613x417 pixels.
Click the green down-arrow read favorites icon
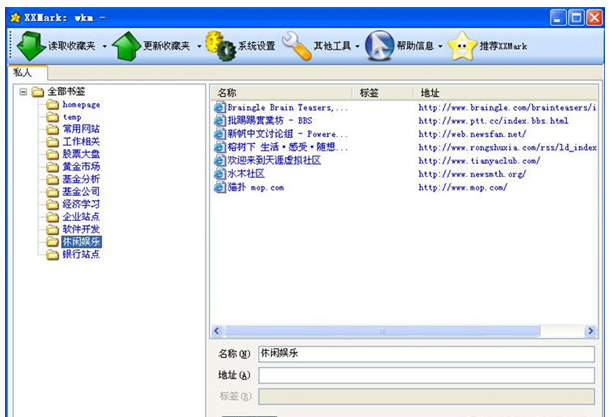tap(31, 46)
